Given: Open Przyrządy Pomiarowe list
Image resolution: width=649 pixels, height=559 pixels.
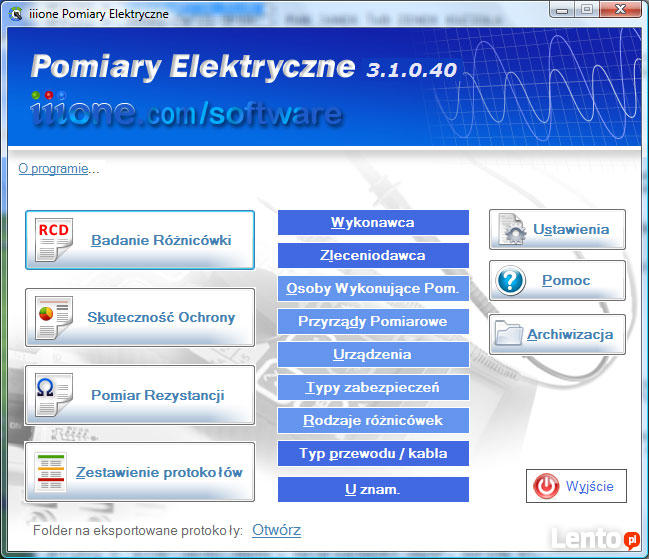Looking at the screenshot, I should click(x=373, y=321).
